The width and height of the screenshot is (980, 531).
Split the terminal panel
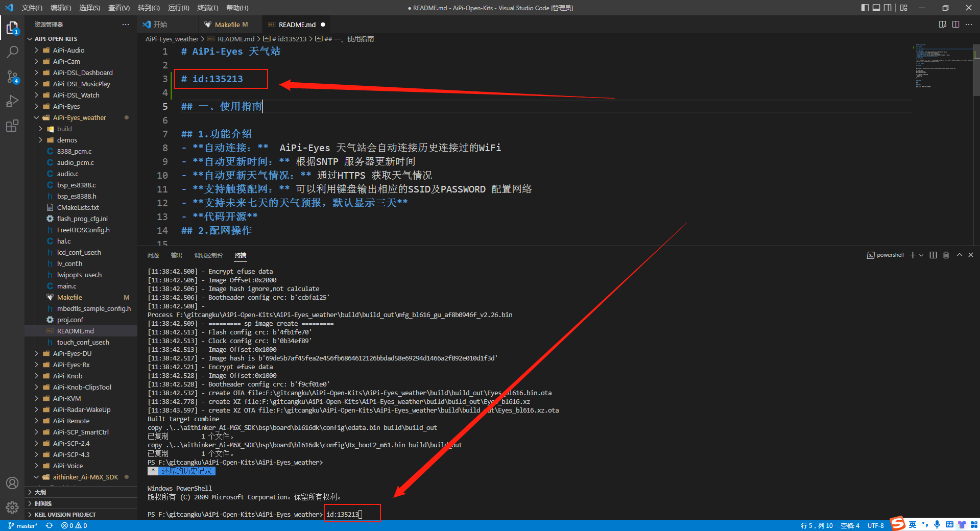click(x=933, y=255)
